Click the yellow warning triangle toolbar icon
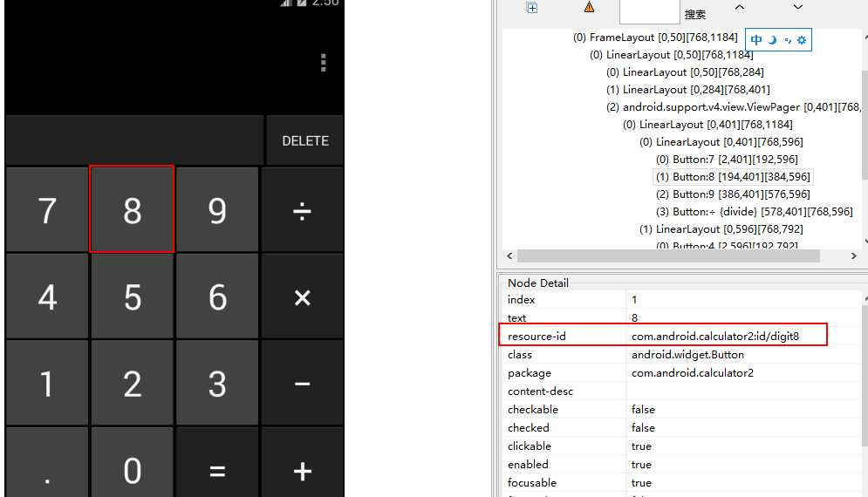The height and width of the screenshot is (497, 868). coord(589,7)
